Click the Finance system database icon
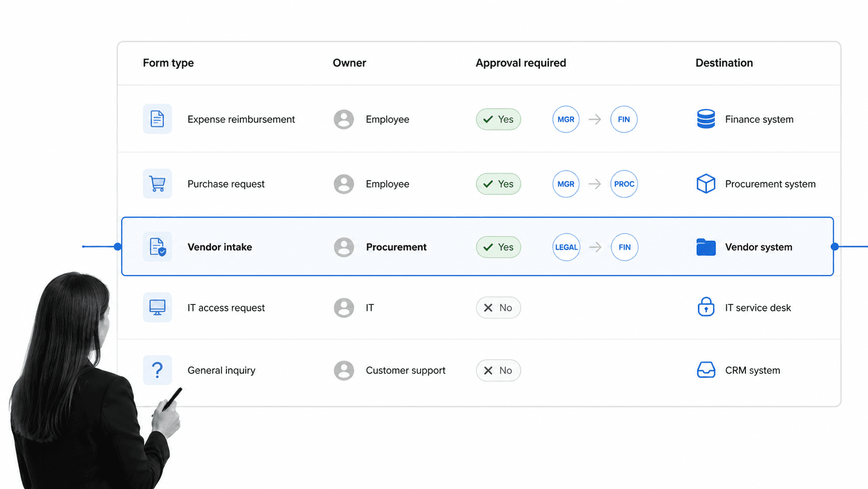Viewport: 868px width, 489px height. [x=706, y=119]
